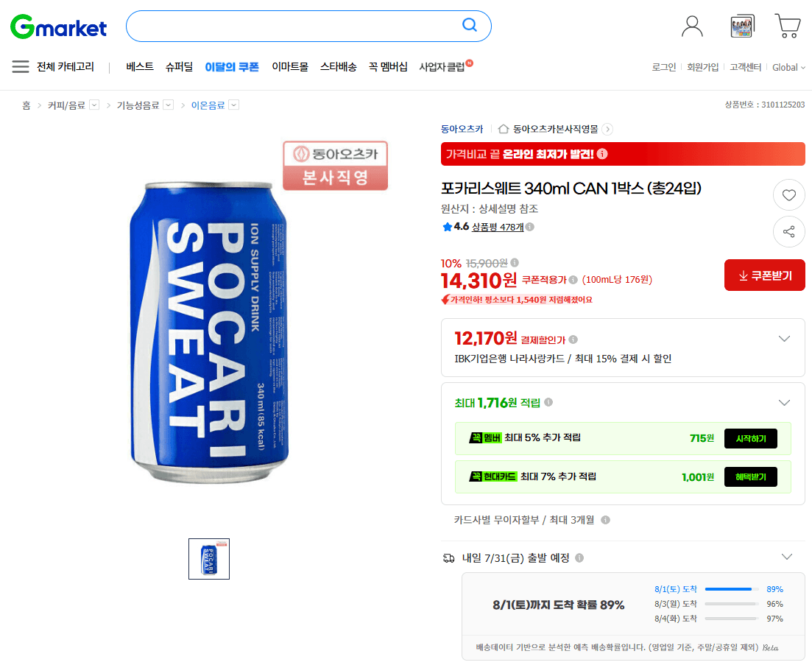Click info icon beside 쿠폰적용가

[x=573, y=280]
